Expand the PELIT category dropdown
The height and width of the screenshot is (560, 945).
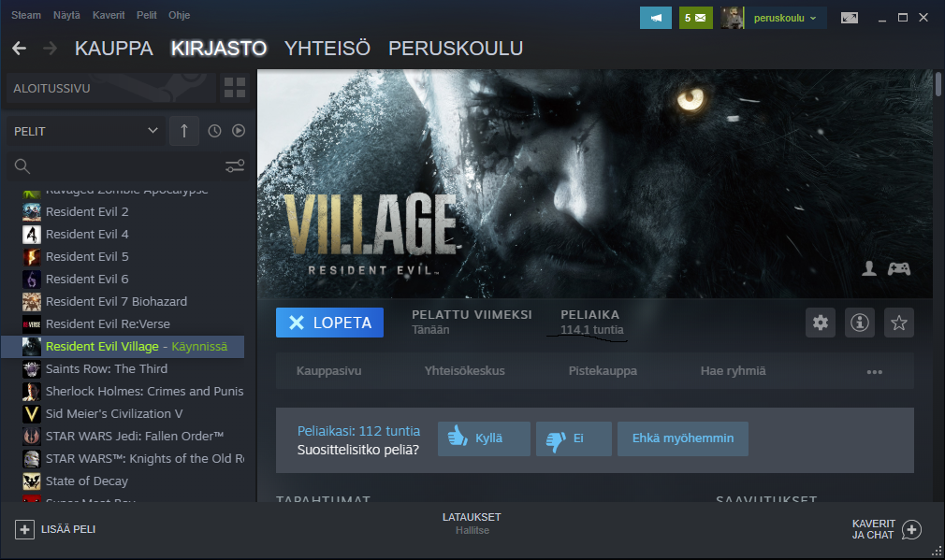point(85,131)
